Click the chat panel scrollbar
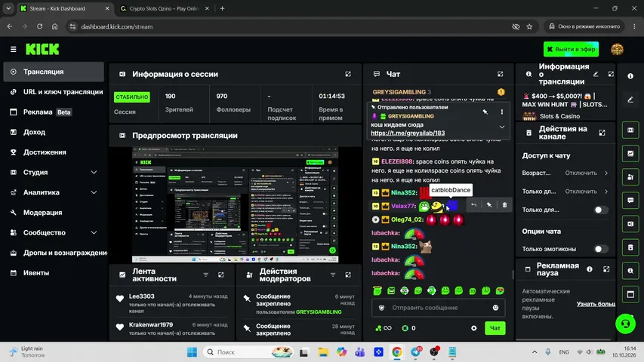The width and height of the screenshot is (644, 362). point(513,275)
